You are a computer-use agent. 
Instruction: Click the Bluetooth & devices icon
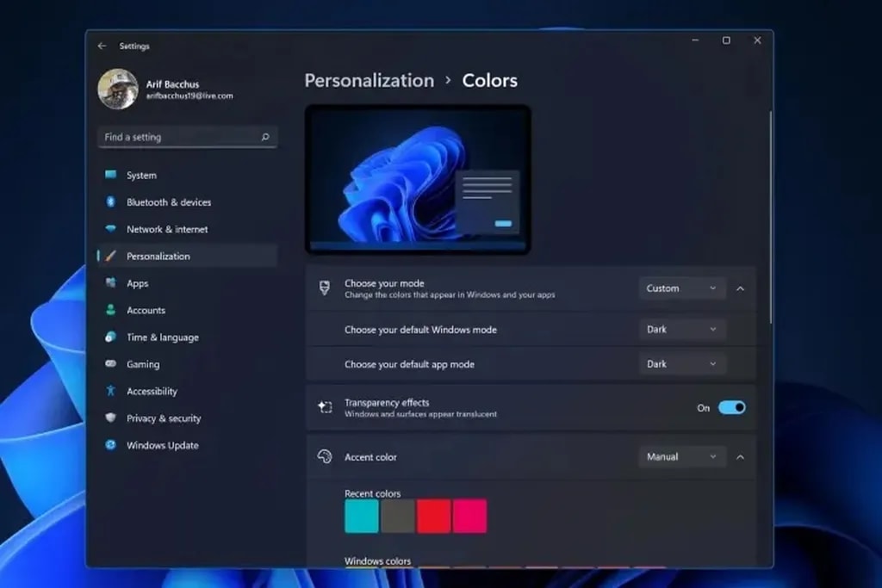tap(110, 201)
